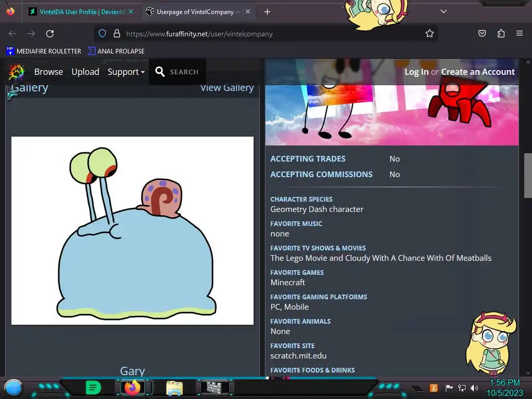Viewport: 532px width, 399px height.
Task: Click the volume speaker tray icon
Action: click(x=474, y=388)
